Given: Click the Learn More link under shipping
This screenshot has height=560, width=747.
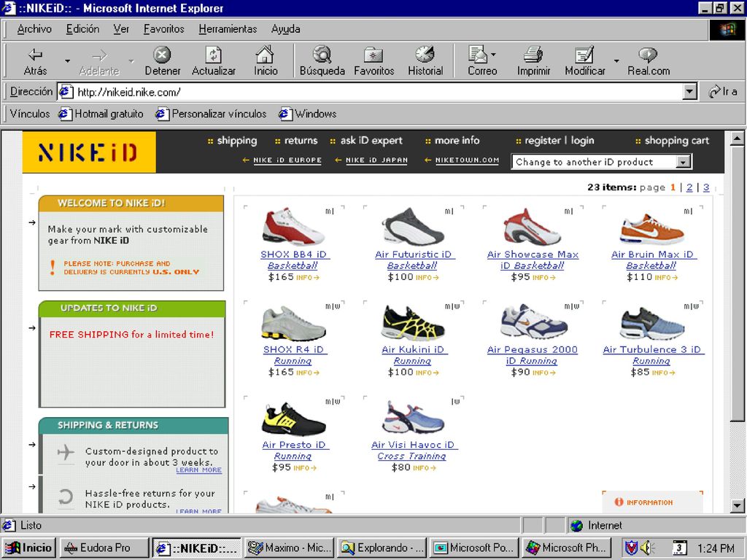Looking at the screenshot, I should click(x=198, y=470).
